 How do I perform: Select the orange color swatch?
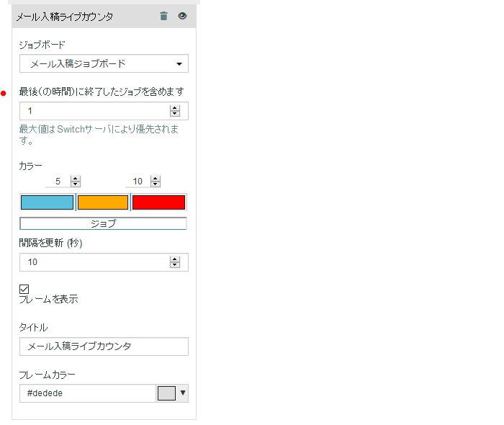(x=103, y=202)
